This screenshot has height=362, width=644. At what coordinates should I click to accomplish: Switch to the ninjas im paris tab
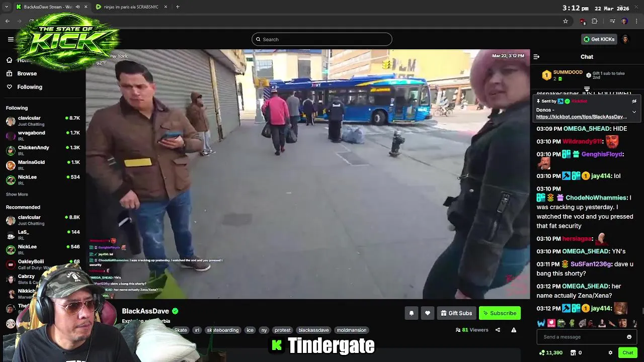click(131, 7)
